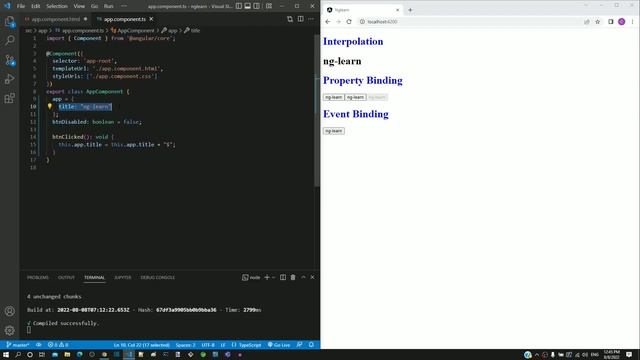Viewport: 640px width, 360px height.
Task: Open the Explorer view in VS Code
Action: 9,21
